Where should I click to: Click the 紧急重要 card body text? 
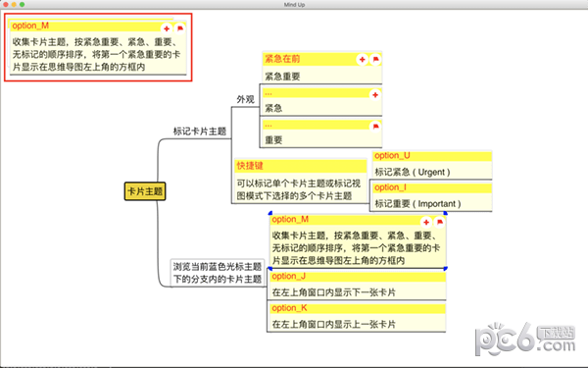pyautogui.click(x=282, y=77)
